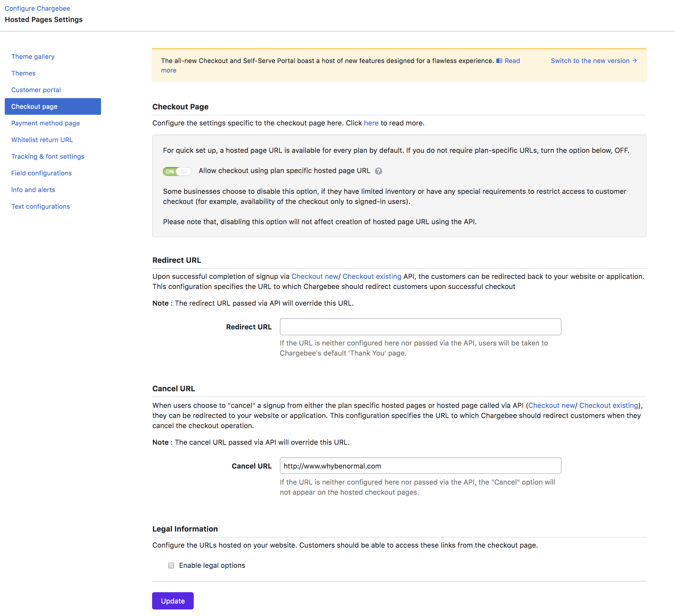Open Info and alerts section

click(33, 190)
